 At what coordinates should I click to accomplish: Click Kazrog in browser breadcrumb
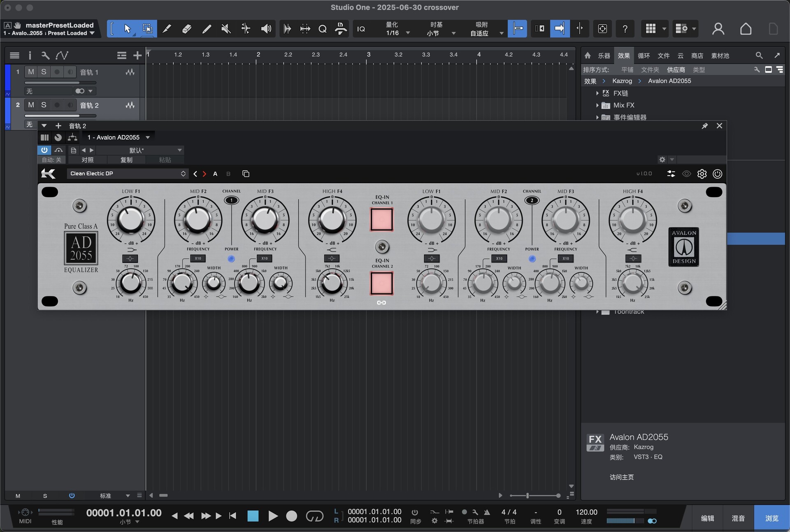(622, 81)
